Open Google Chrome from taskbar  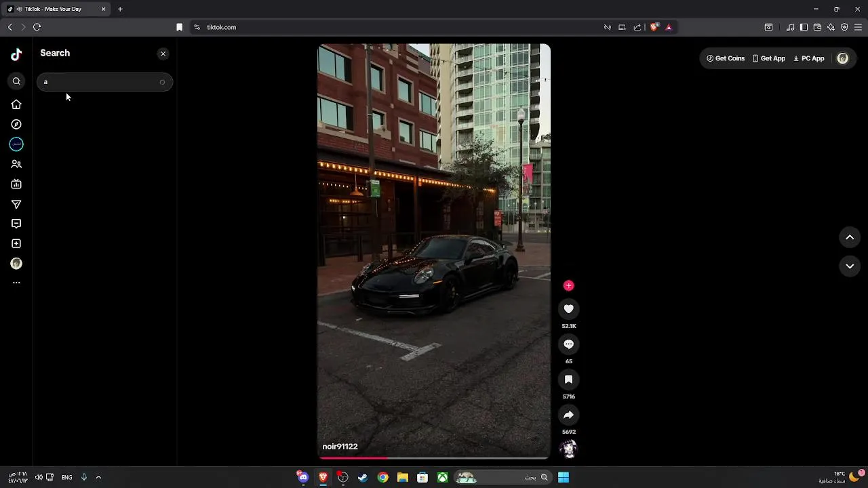coord(383,477)
